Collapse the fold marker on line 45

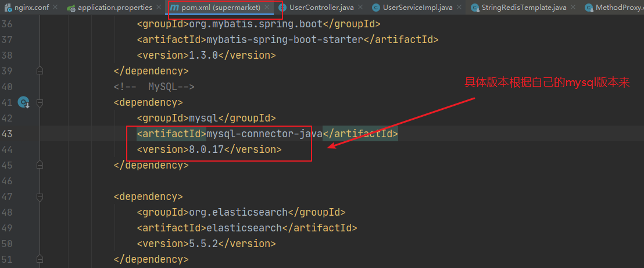coord(40,165)
